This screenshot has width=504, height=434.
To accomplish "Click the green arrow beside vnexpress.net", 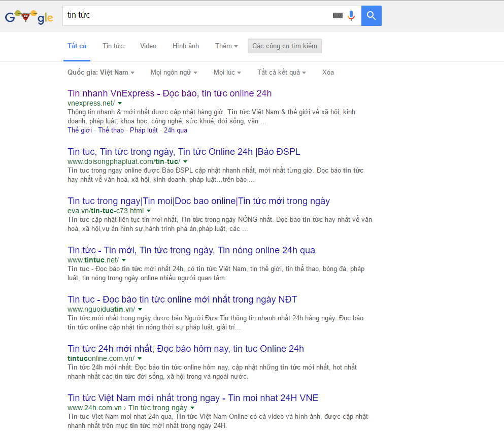I will point(120,103).
